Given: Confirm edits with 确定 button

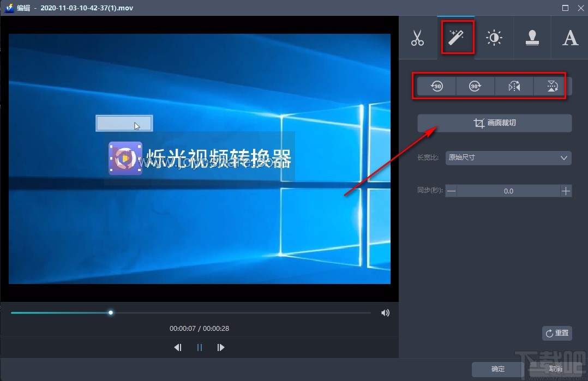Looking at the screenshot, I should coord(496,369).
